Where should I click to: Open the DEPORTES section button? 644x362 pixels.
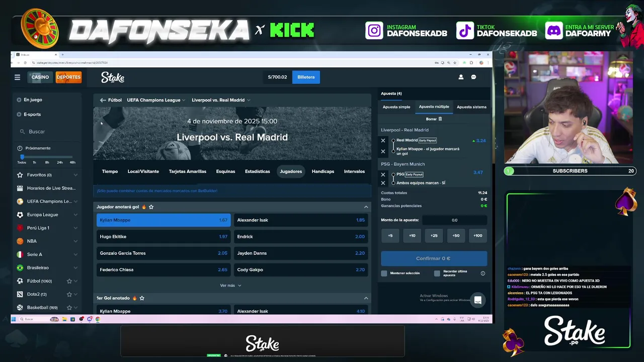click(68, 77)
